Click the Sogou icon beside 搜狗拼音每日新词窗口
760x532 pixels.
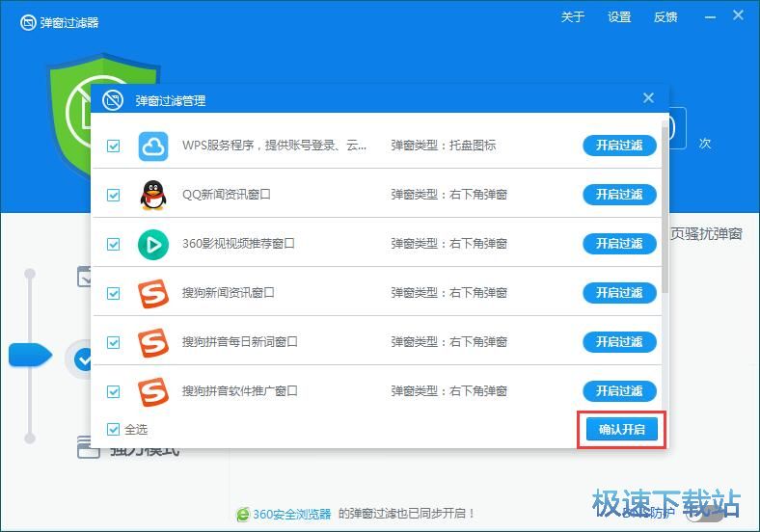[153, 342]
